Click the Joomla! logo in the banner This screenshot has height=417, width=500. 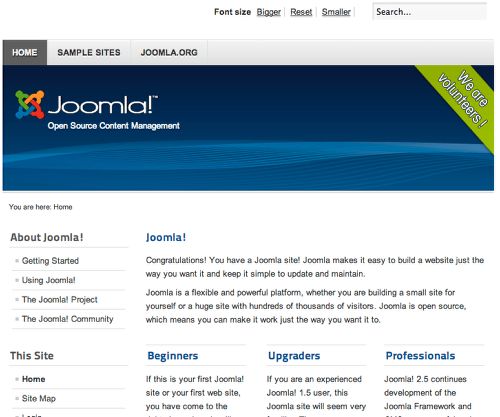click(x=86, y=104)
